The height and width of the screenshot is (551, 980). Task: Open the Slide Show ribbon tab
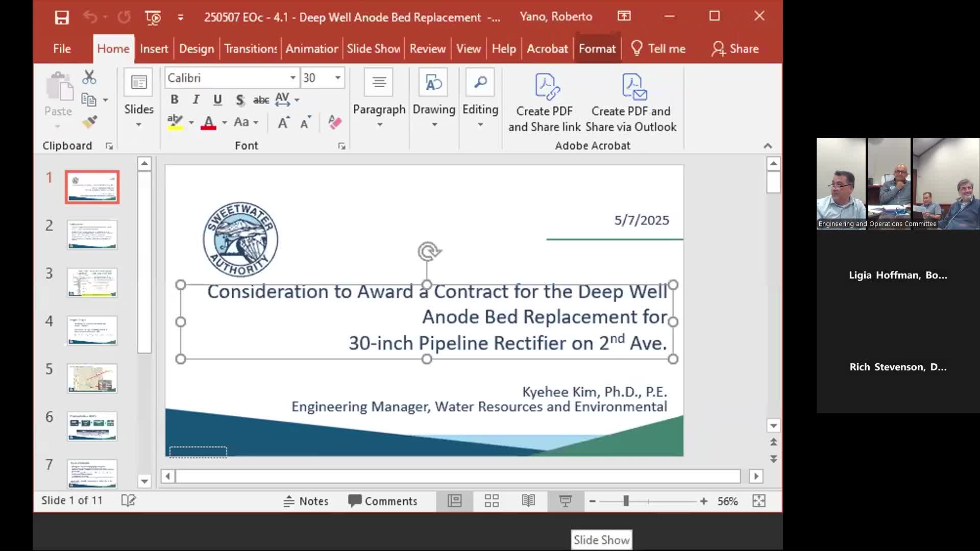tap(373, 48)
